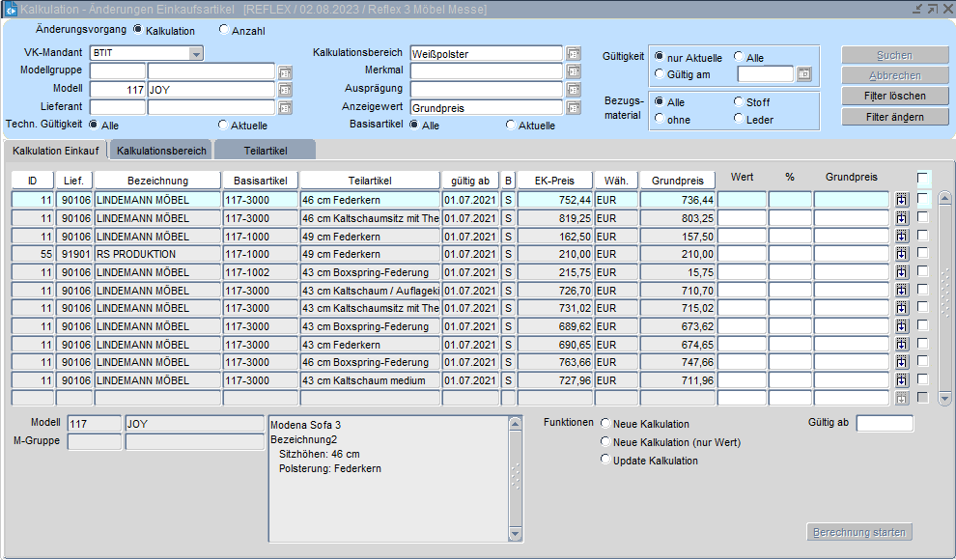956x560 pixels.
Task: Click calculator icon in RS PRODUKTION row
Action: pyautogui.click(x=902, y=254)
